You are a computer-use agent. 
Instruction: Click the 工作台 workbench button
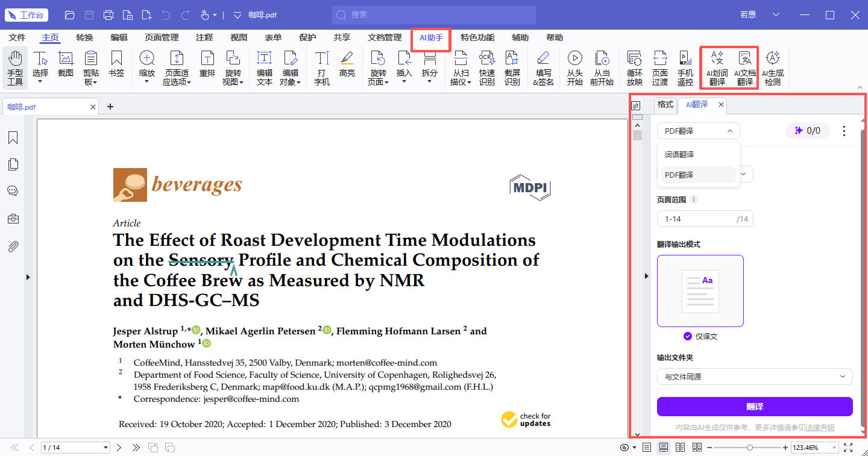[x=27, y=15]
